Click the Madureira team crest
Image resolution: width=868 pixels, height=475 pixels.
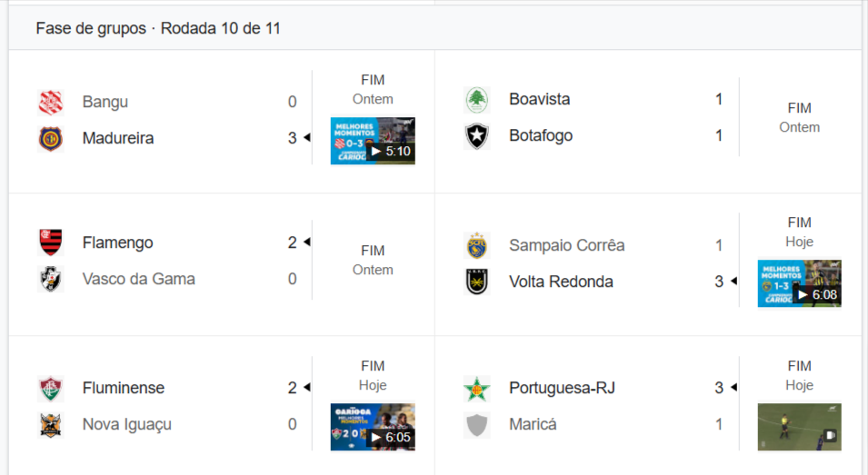coord(51,139)
